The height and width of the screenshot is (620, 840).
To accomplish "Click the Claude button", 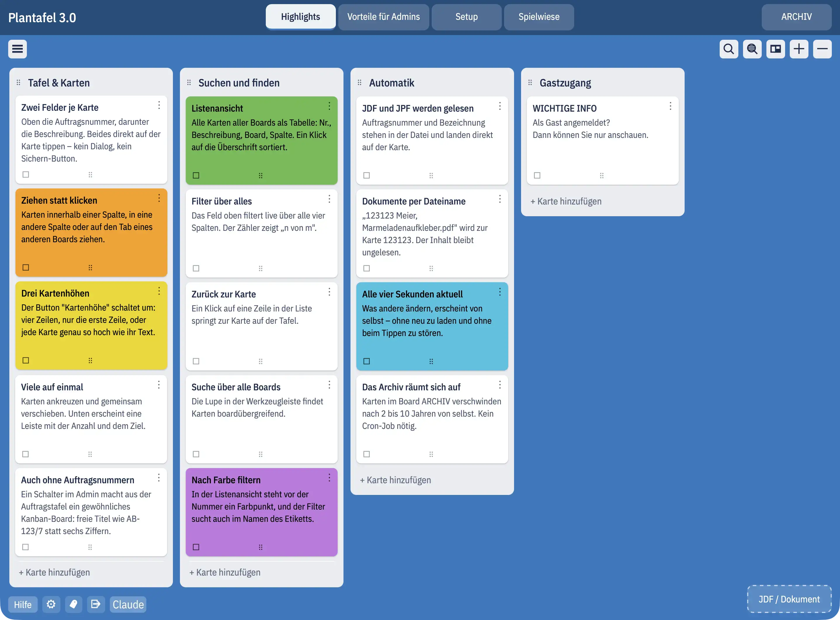I will coord(128,604).
